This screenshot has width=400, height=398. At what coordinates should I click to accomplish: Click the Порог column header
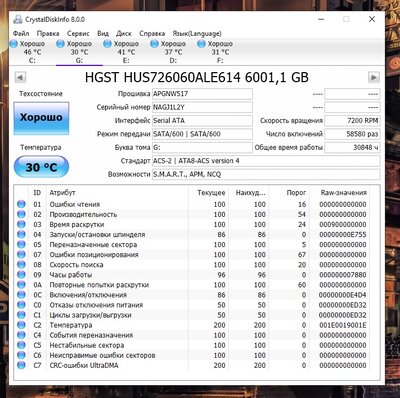(x=296, y=193)
